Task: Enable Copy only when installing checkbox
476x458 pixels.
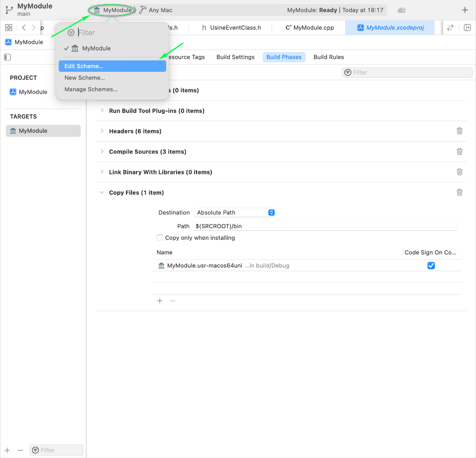Action: (x=160, y=238)
